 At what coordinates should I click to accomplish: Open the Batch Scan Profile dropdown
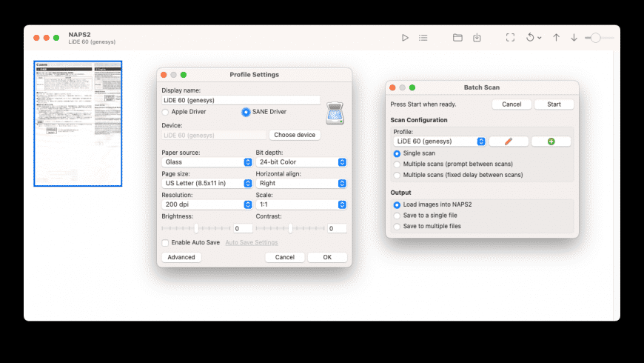[440, 141]
